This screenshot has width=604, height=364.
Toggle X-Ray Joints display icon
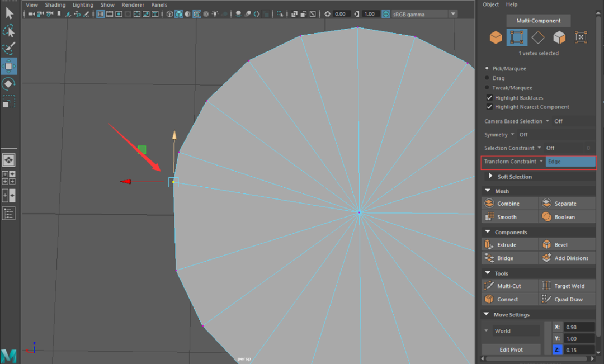point(312,14)
